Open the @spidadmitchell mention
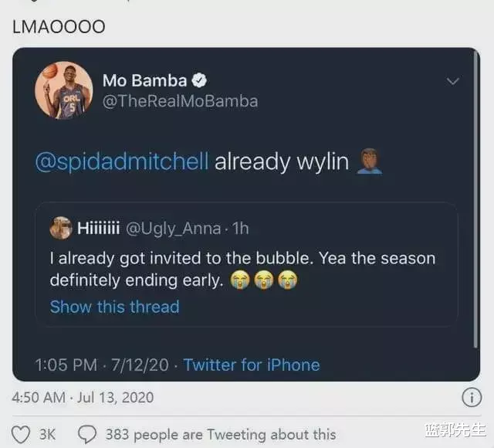 pos(122,161)
